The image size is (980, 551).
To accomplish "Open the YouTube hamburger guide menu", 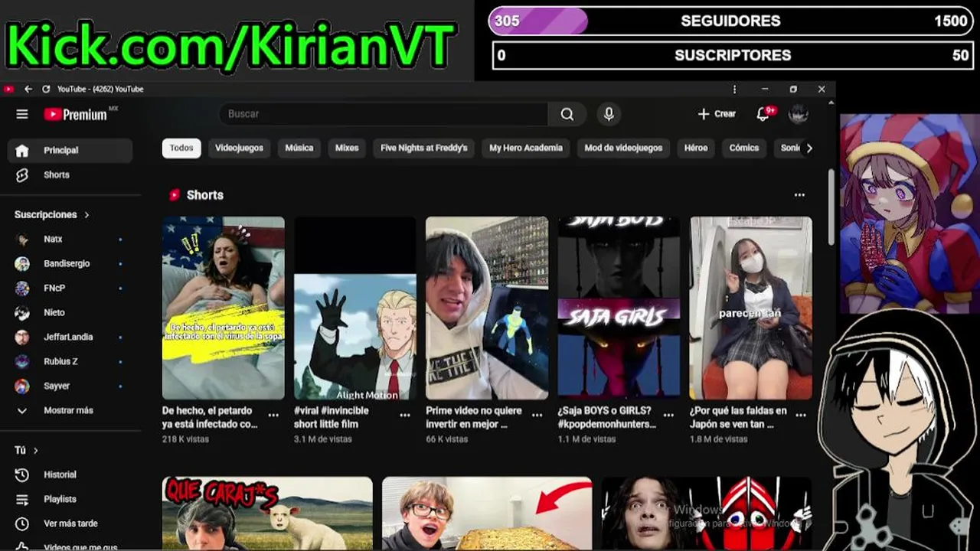I will coord(22,114).
